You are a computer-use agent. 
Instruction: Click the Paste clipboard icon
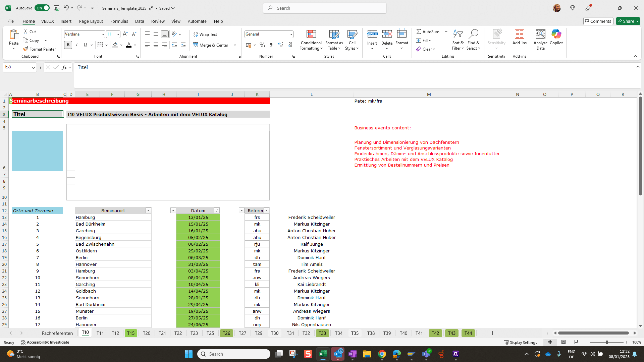14,35
